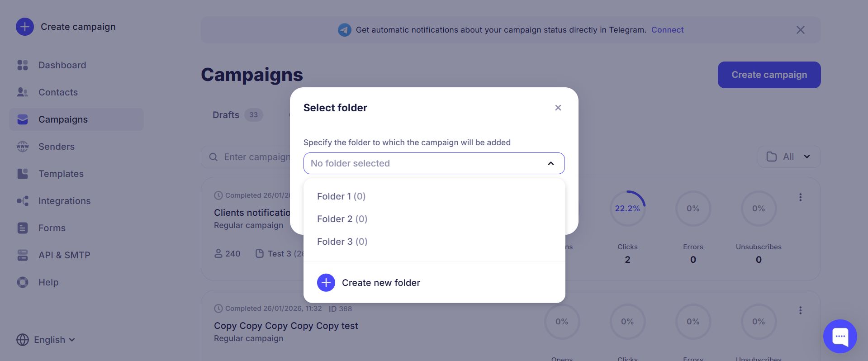Click the API & SMTP server icon
Screen dimensions: 868x361
click(x=23, y=255)
